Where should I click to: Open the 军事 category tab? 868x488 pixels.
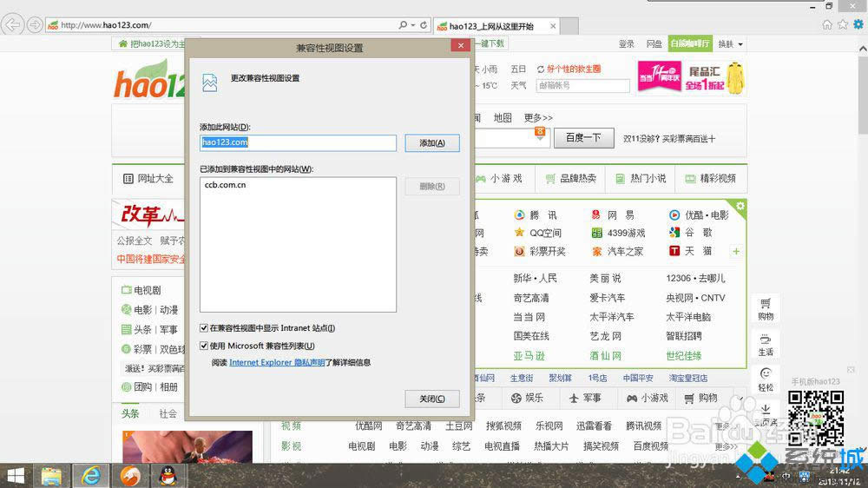tap(585, 398)
